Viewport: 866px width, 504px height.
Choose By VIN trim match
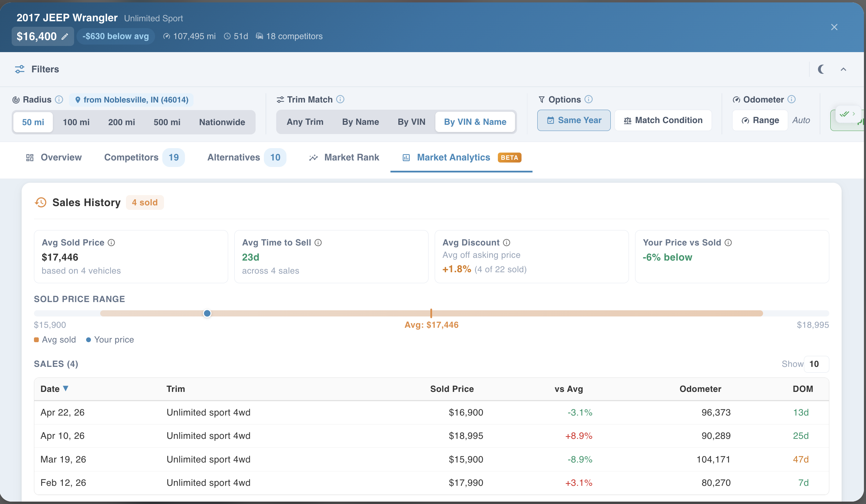coord(411,122)
